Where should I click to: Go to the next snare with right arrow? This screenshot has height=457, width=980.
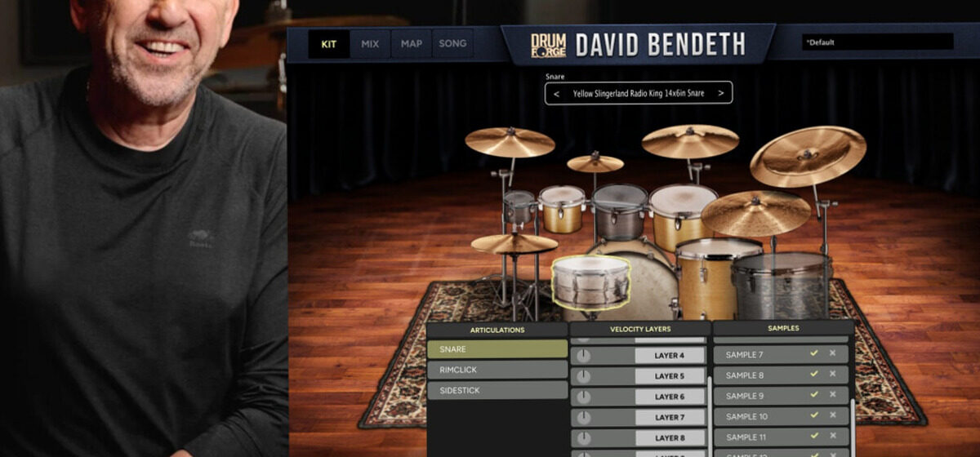pyautogui.click(x=721, y=93)
